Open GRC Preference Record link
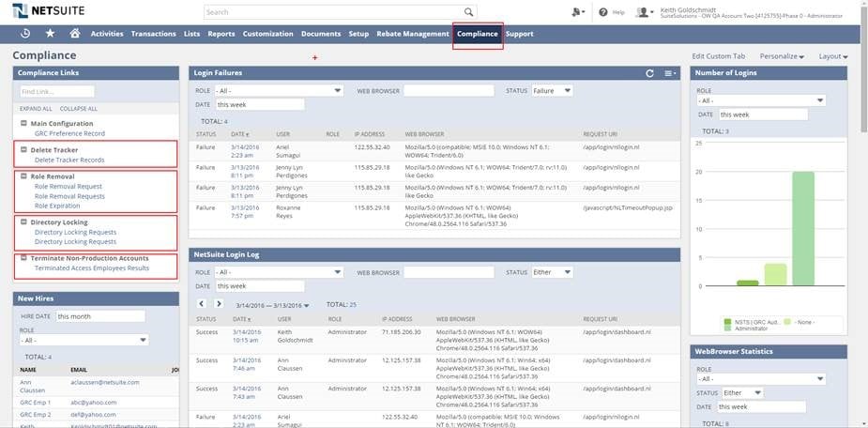868x428 pixels. click(69, 133)
